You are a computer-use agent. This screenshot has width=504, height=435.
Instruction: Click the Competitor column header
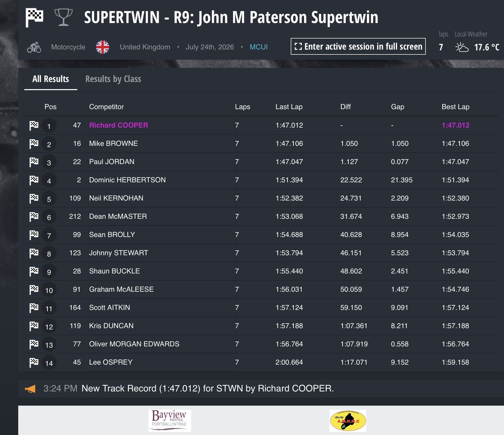(x=106, y=107)
